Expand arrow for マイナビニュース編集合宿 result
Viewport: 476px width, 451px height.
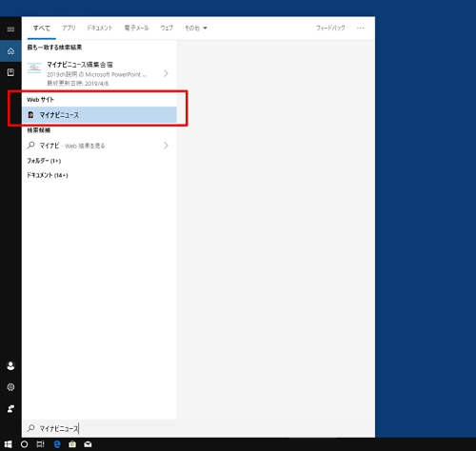tap(166, 73)
